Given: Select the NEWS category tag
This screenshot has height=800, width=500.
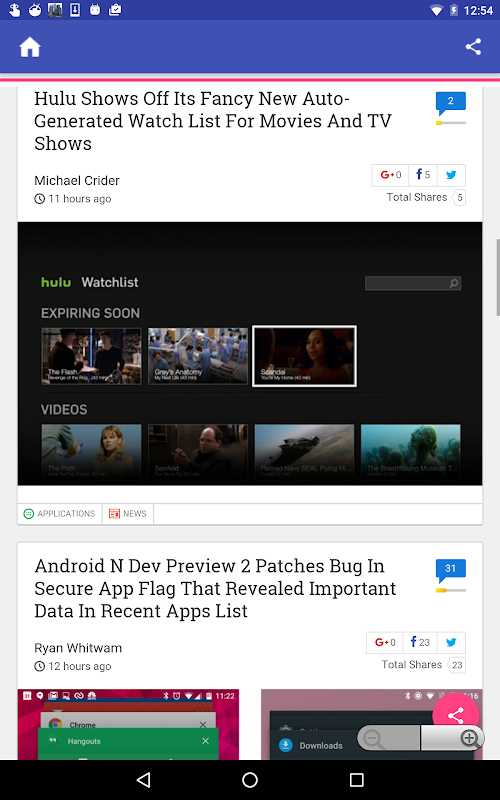Looking at the screenshot, I should click(128, 514).
